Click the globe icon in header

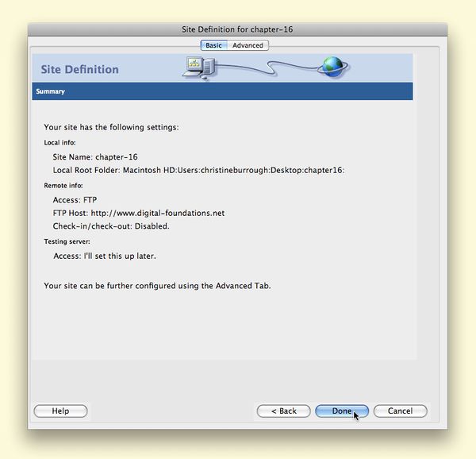click(x=334, y=67)
